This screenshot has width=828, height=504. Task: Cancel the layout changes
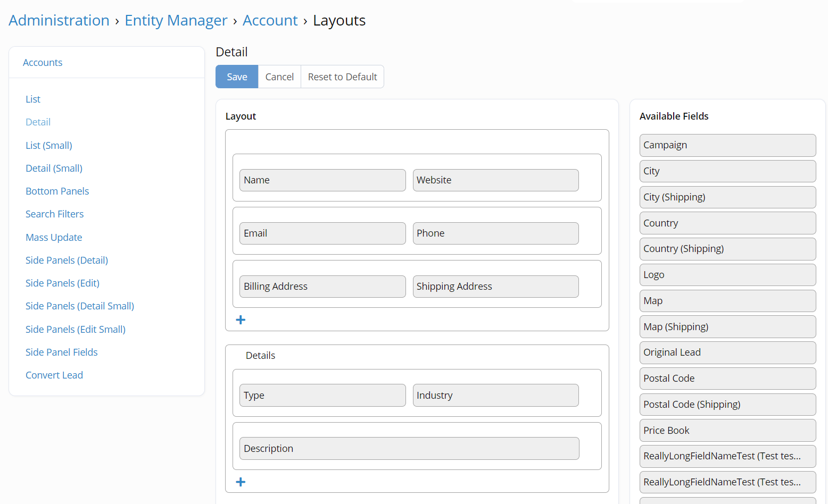click(279, 77)
